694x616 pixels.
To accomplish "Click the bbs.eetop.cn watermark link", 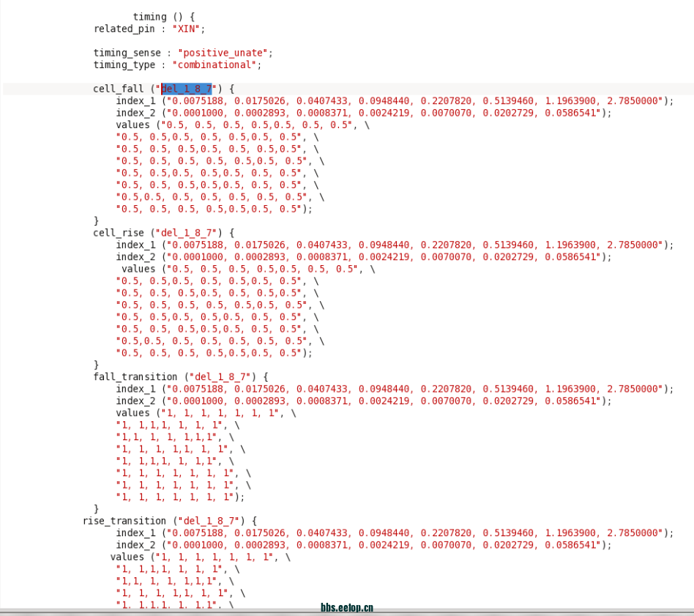I will point(347,607).
